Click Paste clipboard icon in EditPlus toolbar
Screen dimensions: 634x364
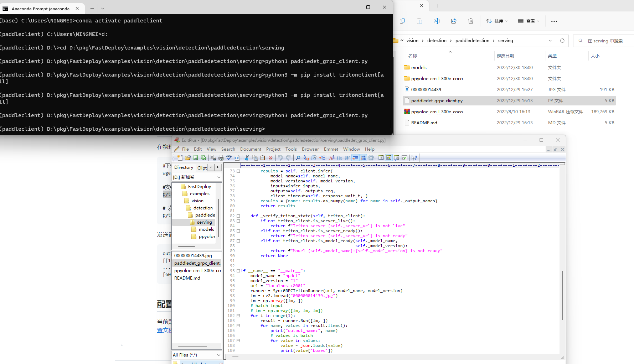click(x=263, y=158)
